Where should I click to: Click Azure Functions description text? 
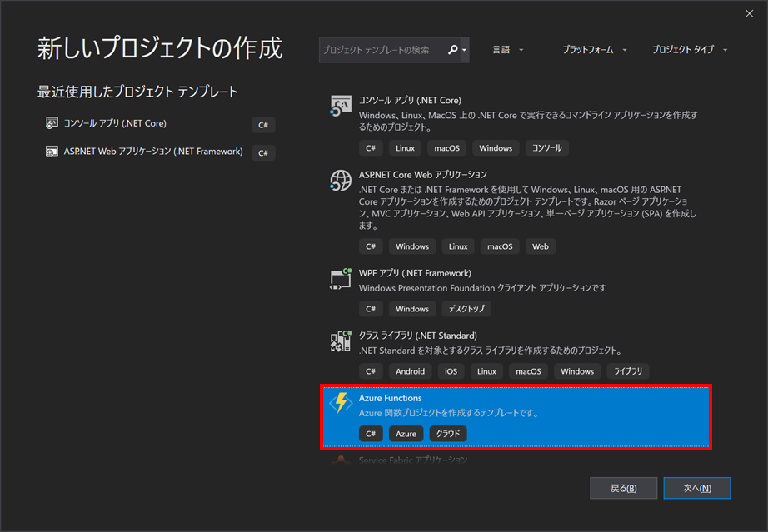pyautogui.click(x=449, y=413)
